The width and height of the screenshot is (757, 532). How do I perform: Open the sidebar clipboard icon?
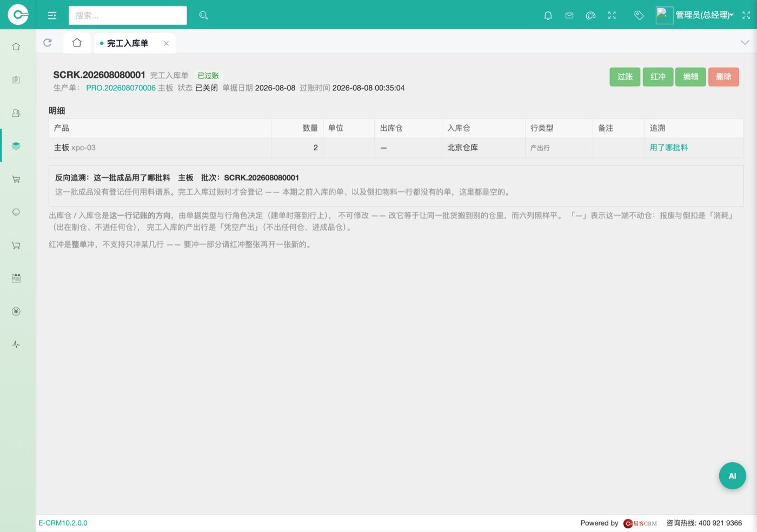coord(16,80)
